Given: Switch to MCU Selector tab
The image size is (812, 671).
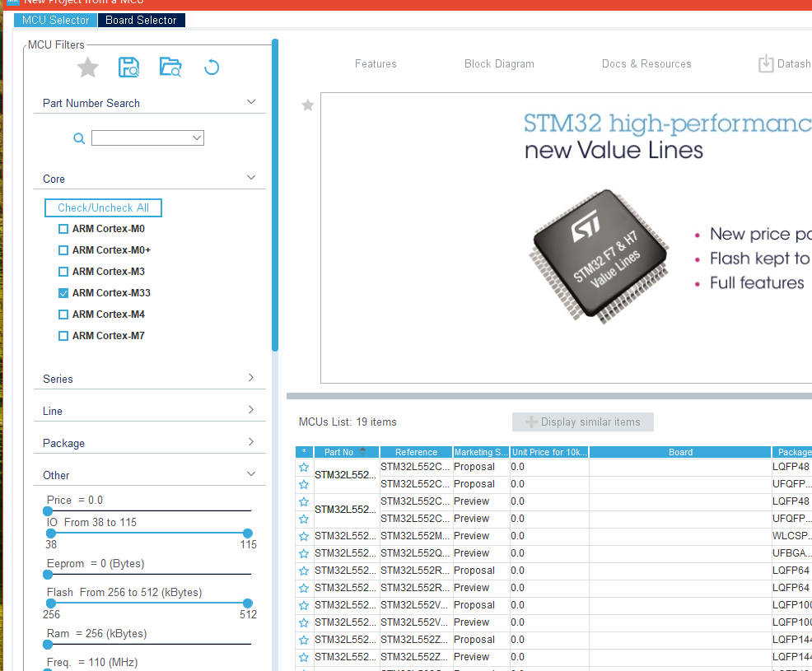Looking at the screenshot, I should (x=55, y=21).
